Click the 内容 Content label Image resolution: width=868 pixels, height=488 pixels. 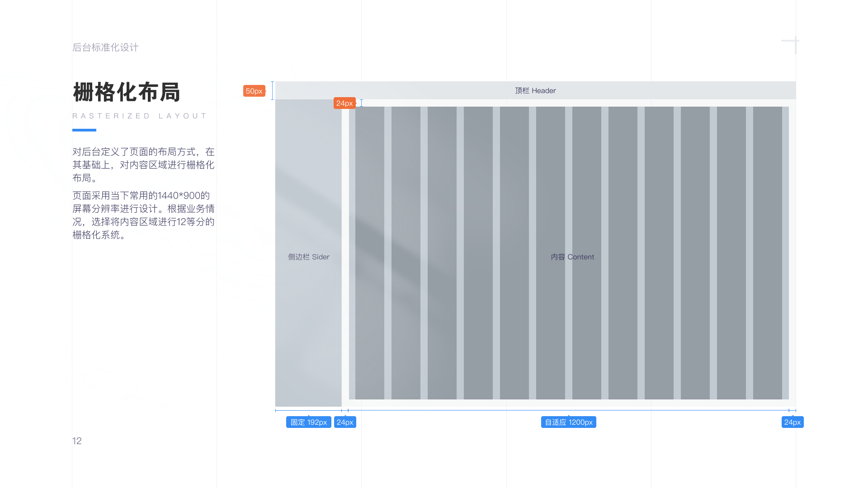tap(572, 257)
